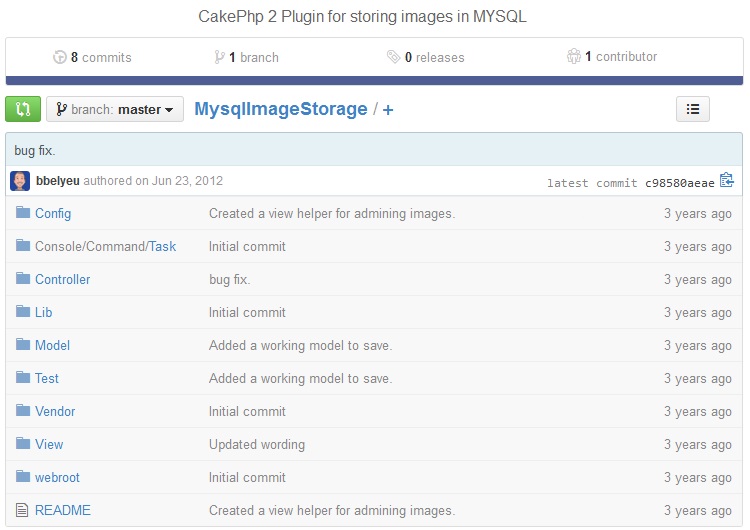
Task: Open the View folder
Action: click(x=49, y=444)
